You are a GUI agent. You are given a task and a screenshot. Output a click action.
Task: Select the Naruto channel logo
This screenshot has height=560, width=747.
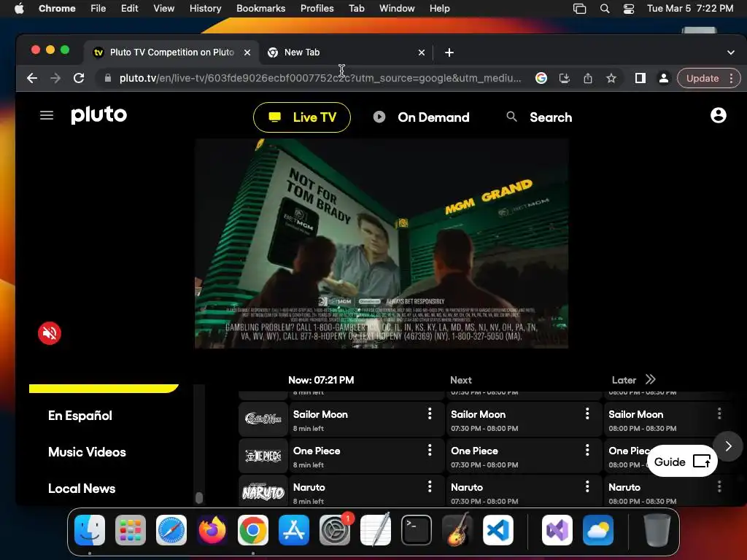(x=263, y=491)
